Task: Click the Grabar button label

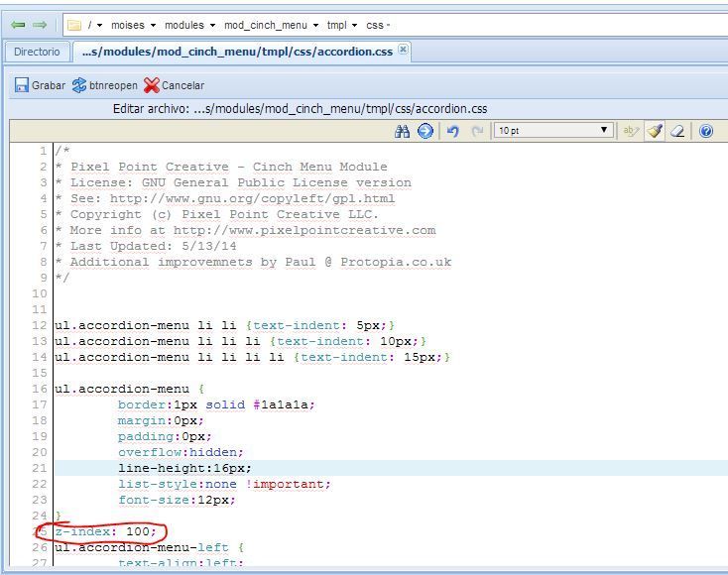Action: [49, 85]
